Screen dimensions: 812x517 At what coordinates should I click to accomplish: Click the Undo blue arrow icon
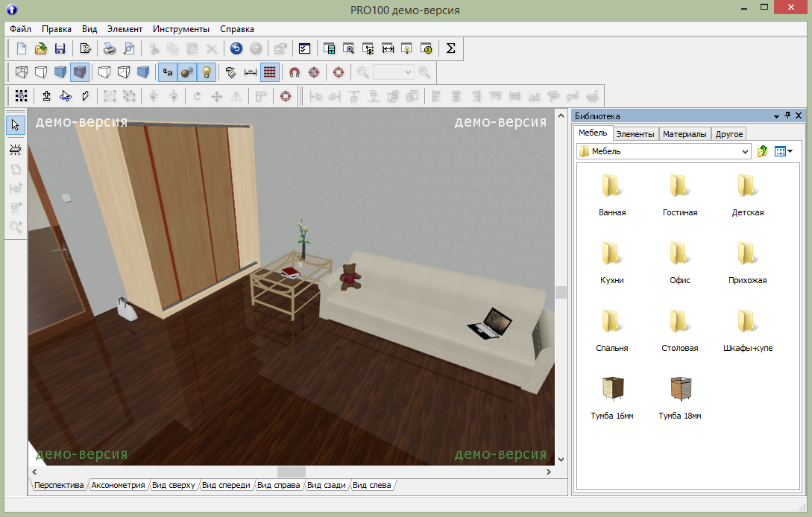[236, 48]
